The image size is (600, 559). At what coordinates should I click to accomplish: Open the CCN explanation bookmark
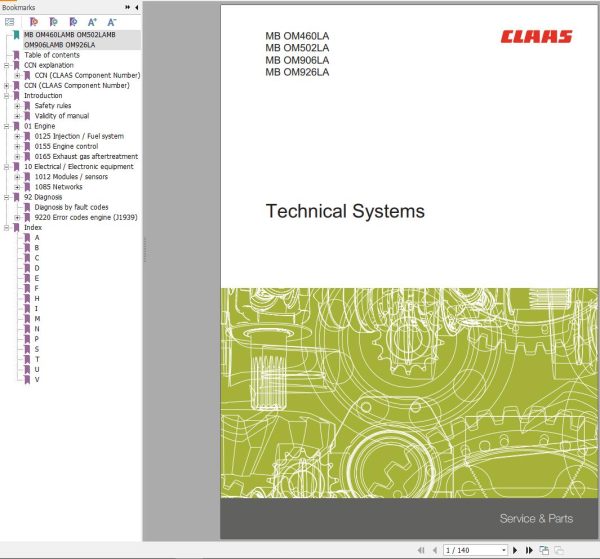(49, 65)
